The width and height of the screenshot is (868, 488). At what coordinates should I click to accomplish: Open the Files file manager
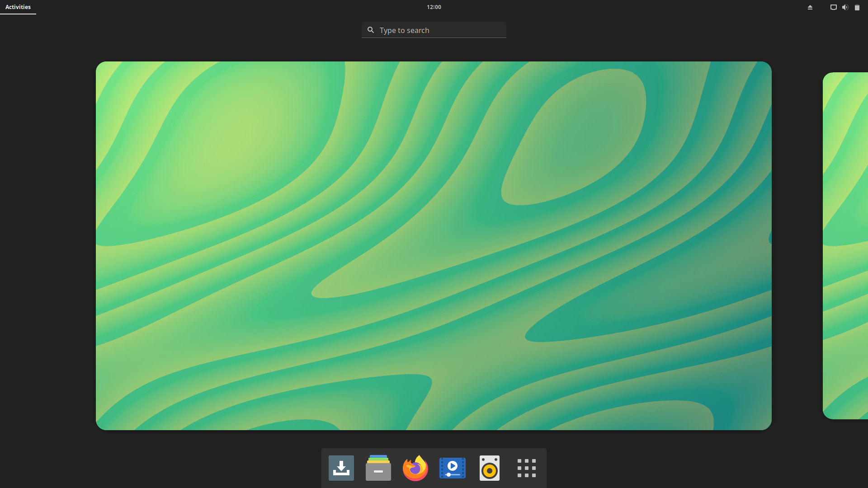pos(378,468)
